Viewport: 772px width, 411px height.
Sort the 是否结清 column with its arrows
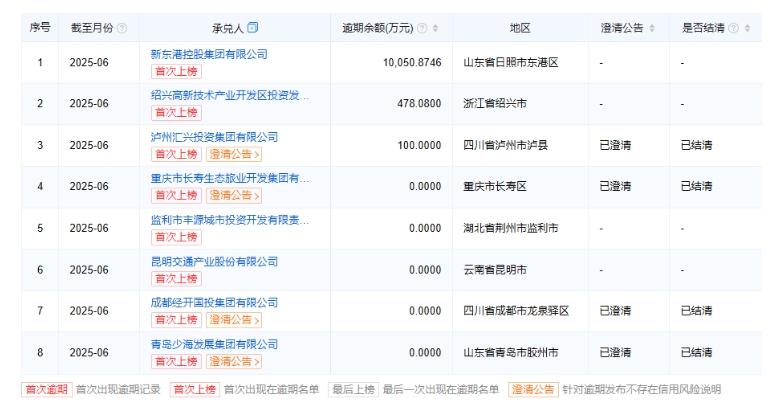[747, 28]
